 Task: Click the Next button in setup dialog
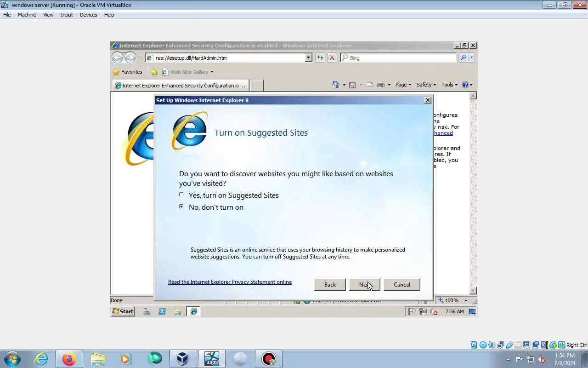click(364, 284)
